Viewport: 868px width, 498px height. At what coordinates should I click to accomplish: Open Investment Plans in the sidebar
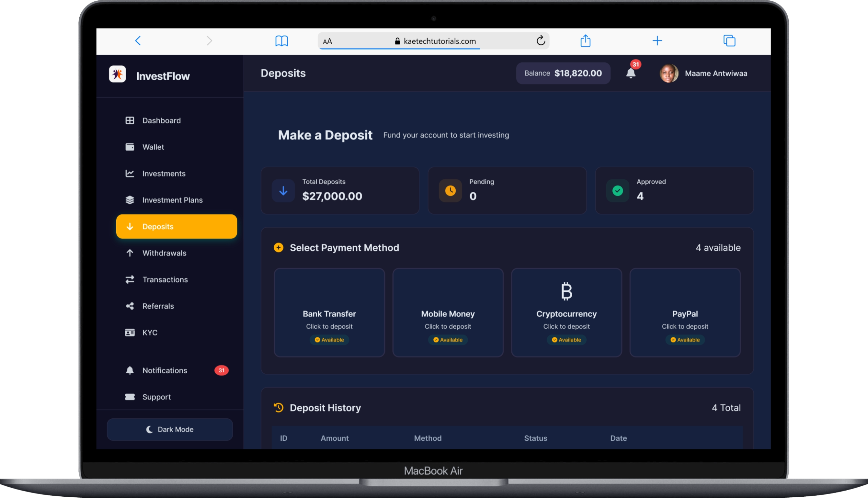(177, 200)
